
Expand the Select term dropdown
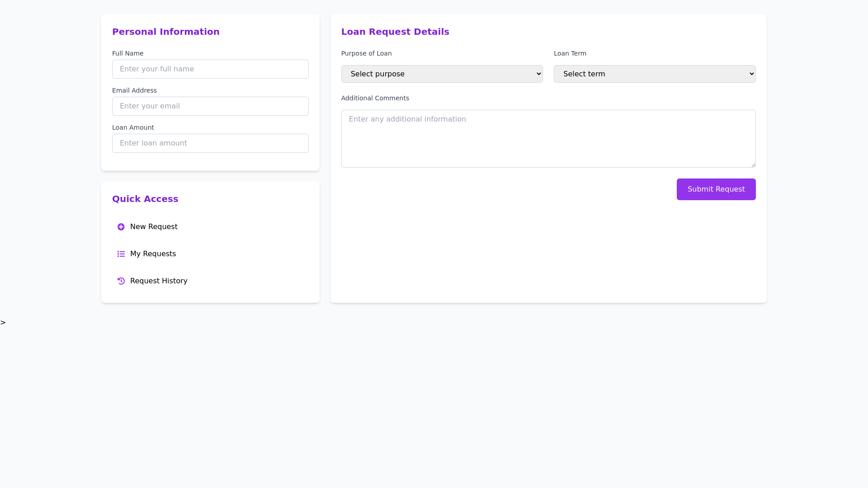(x=655, y=74)
